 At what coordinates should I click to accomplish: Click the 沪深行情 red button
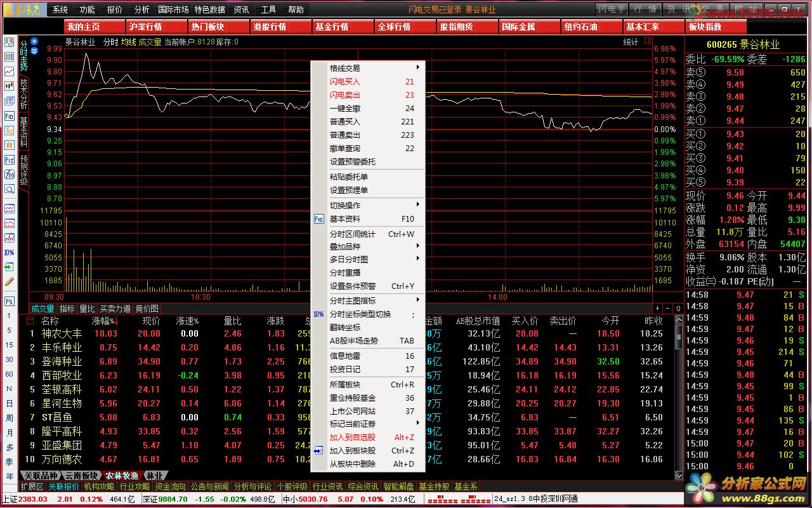pyautogui.click(x=157, y=27)
